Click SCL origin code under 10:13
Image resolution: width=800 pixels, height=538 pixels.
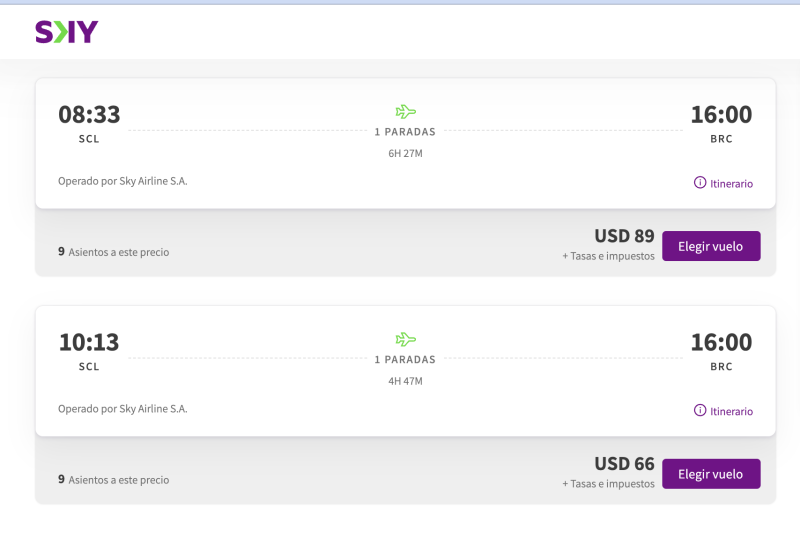click(x=89, y=367)
